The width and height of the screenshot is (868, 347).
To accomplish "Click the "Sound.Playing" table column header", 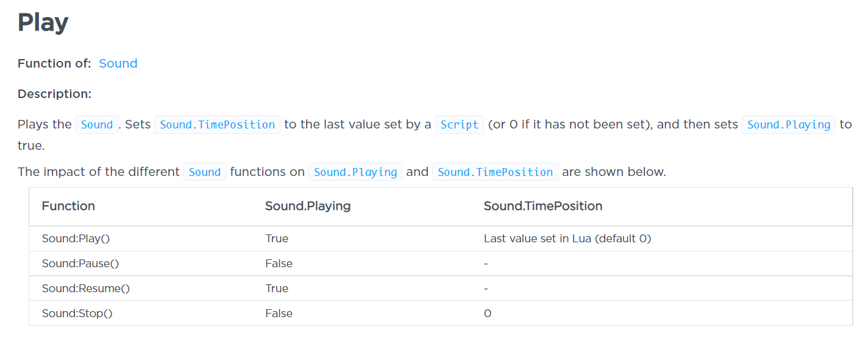I will click(x=308, y=206).
